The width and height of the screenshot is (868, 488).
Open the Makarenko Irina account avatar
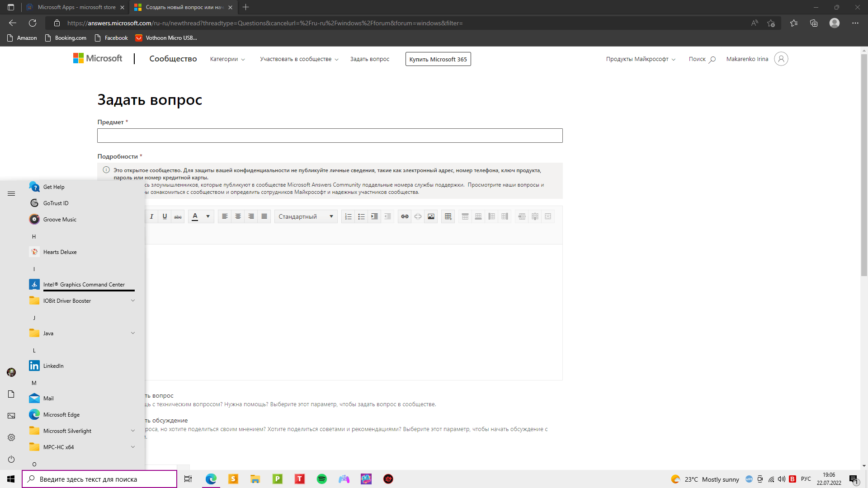click(781, 59)
